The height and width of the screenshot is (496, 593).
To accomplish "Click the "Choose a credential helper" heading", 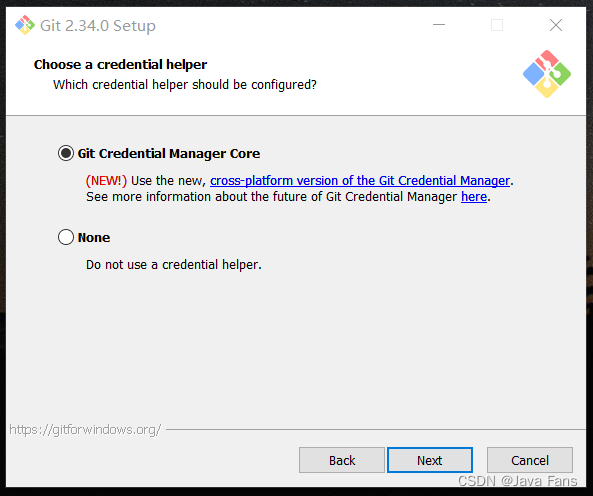I will pos(120,65).
